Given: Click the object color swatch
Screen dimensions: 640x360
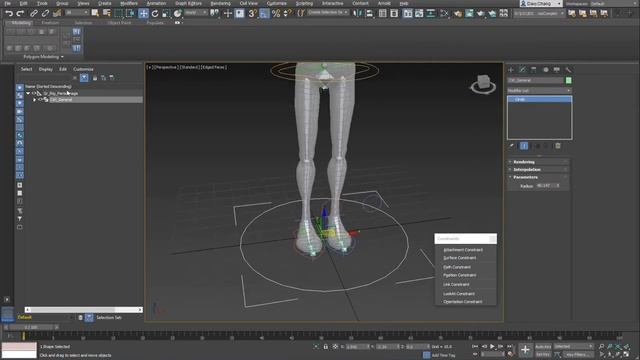Looking at the screenshot, I should (x=569, y=80).
